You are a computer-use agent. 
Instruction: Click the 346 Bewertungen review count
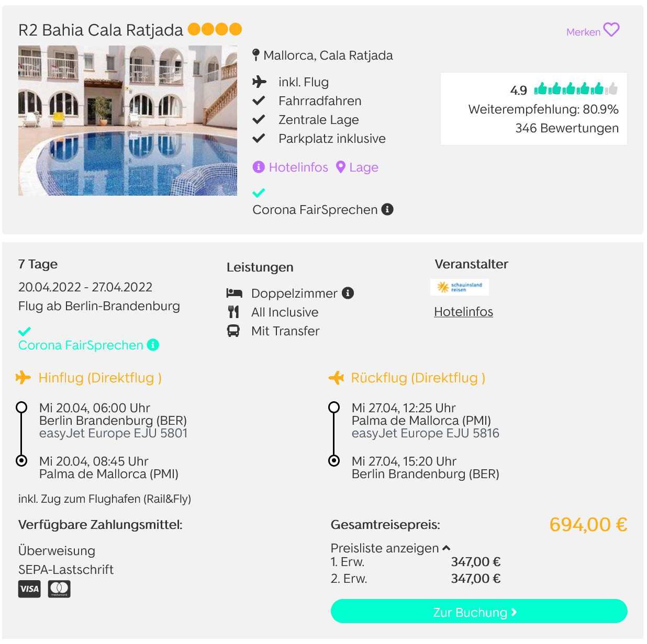point(566,128)
